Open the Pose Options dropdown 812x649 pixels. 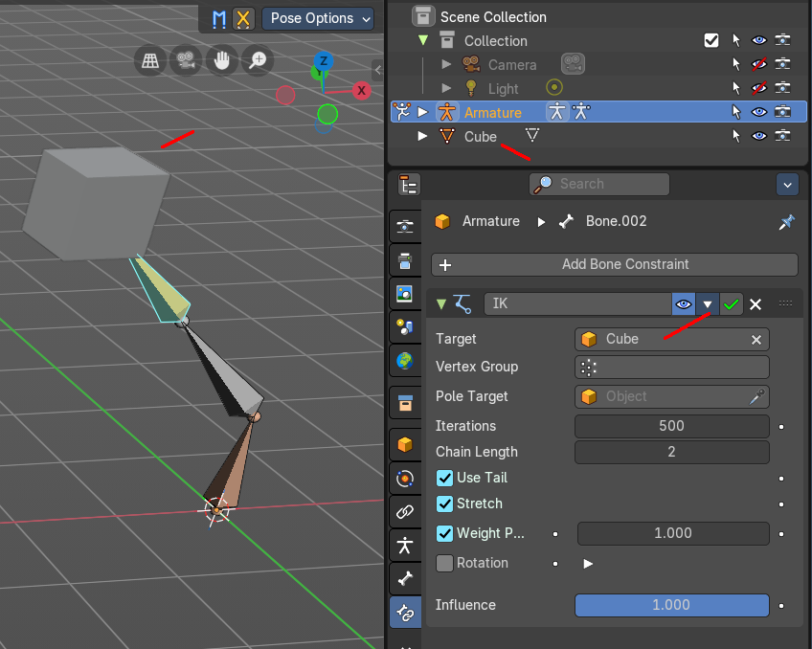pos(318,19)
